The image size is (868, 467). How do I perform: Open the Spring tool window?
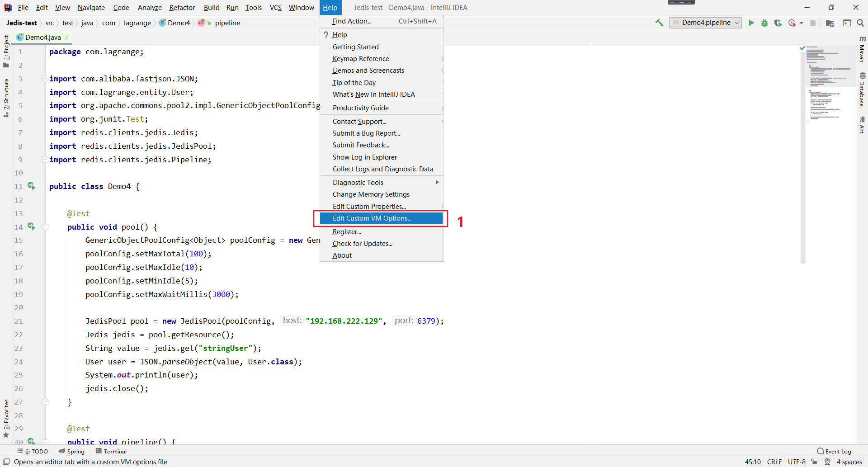pyautogui.click(x=71, y=451)
